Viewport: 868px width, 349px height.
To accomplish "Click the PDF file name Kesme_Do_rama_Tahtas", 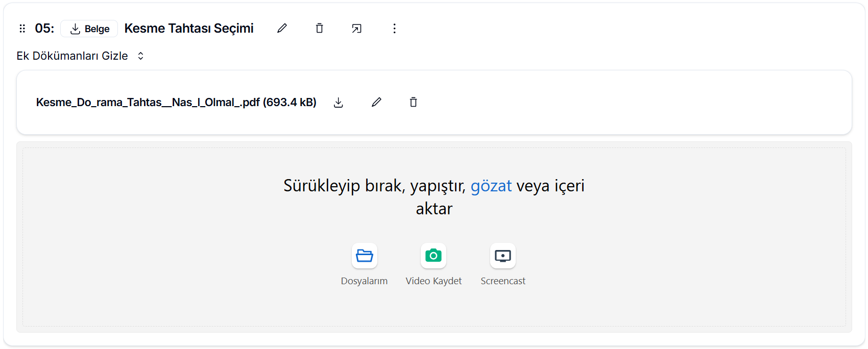I will coord(176,103).
